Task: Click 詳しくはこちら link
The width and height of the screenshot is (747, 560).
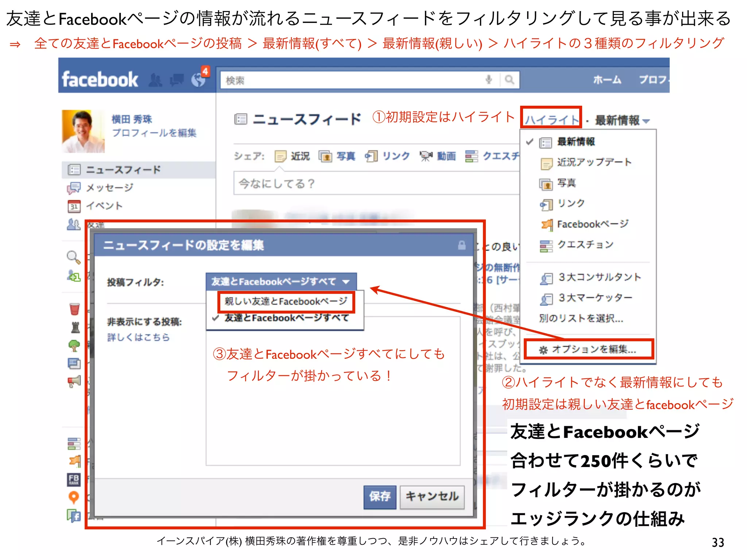Action: coord(139,337)
